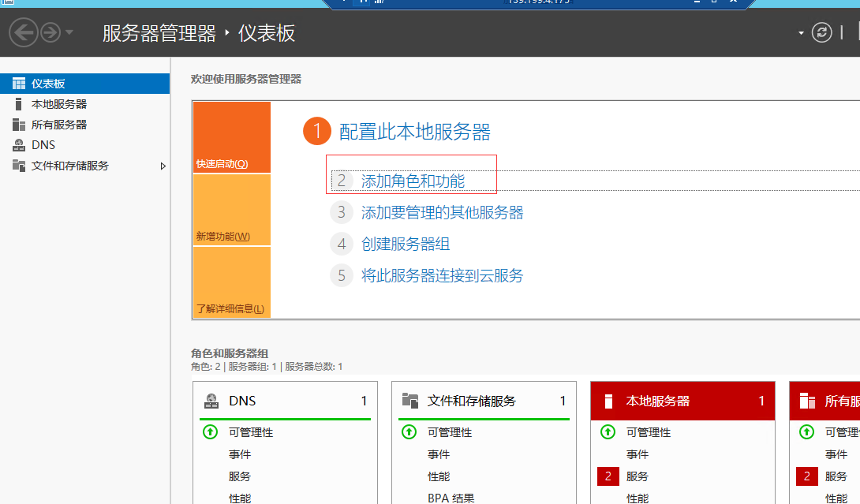This screenshot has height=504, width=860.
Task: Click the step 4 number circle
Action: coord(341,244)
